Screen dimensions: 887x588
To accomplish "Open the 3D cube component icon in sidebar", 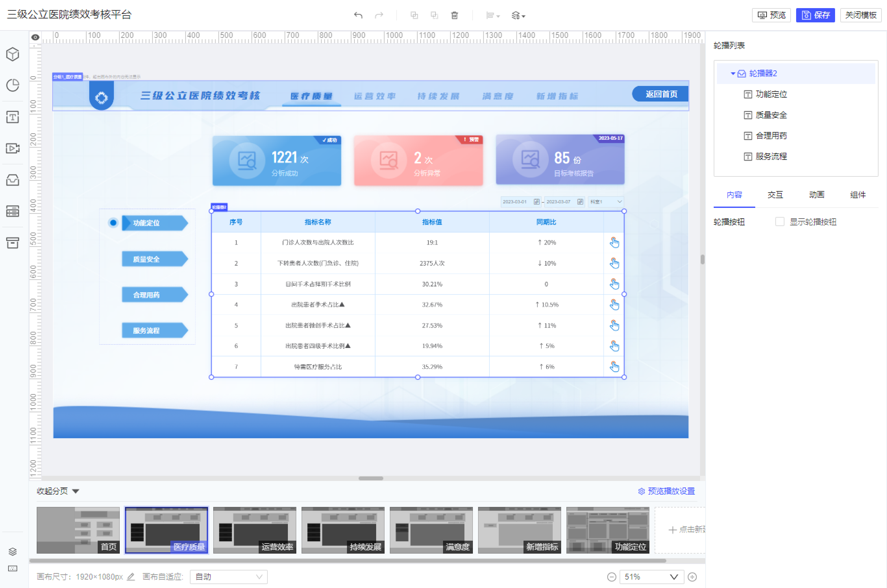I will 13,54.
